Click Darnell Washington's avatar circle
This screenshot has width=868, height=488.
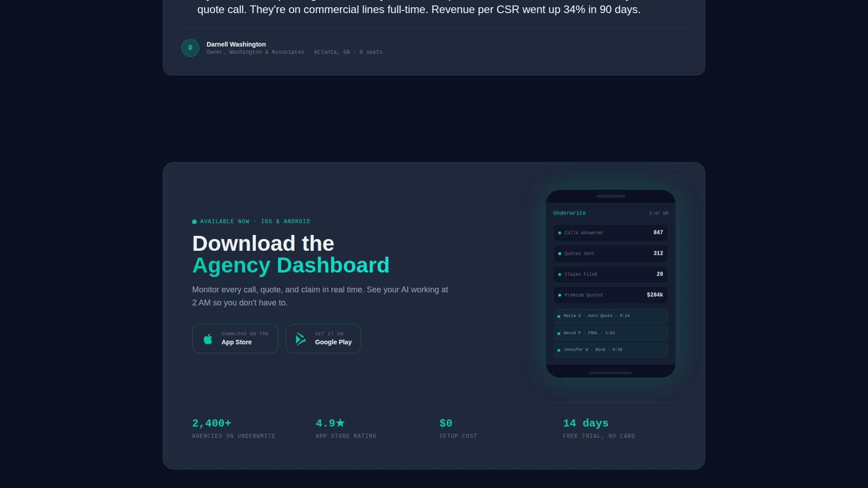[x=190, y=48]
